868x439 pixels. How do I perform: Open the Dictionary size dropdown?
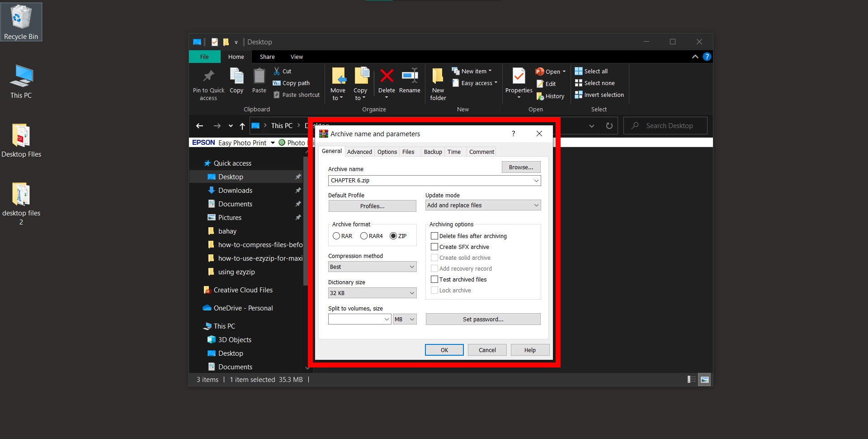point(372,293)
